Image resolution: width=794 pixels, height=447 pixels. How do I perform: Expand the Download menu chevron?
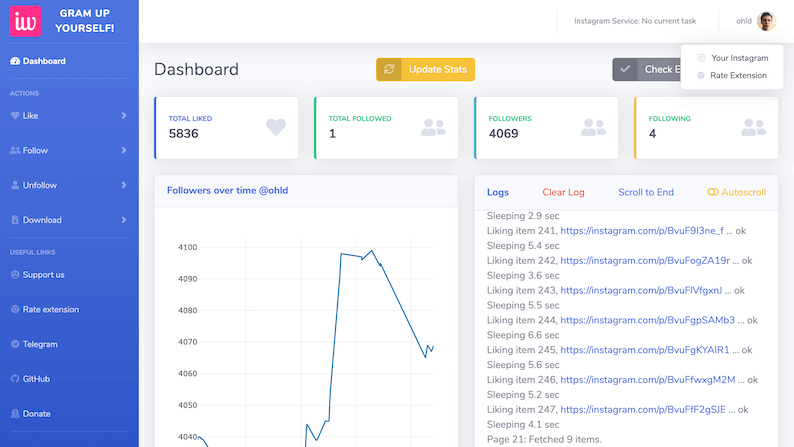tap(124, 220)
